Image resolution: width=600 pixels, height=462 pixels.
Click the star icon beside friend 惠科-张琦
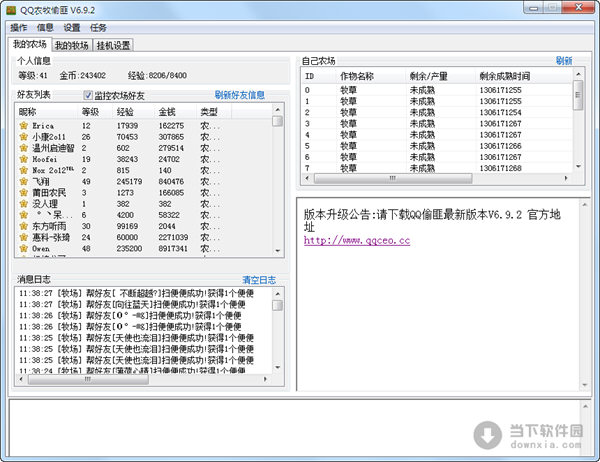point(24,237)
